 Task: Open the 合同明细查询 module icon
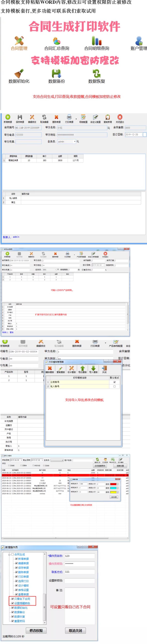pyautogui.click(x=97, y=44)
